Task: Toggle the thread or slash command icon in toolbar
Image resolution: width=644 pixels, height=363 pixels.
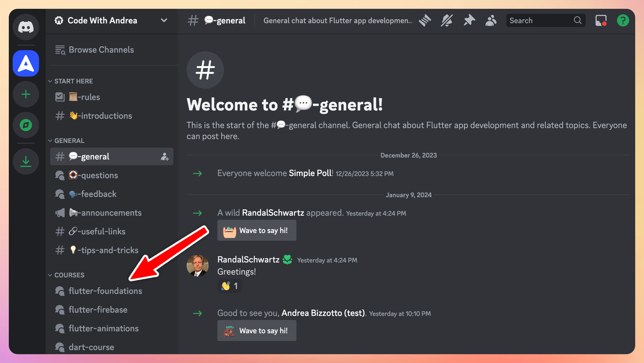Action: (425, 20)
